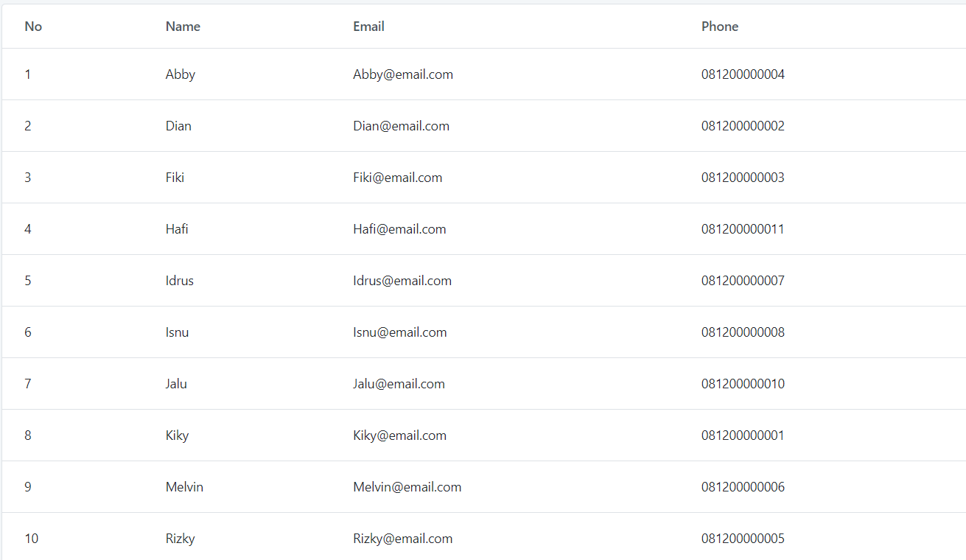Select the Isnu@email.com email cell
The image size is (966, 560).
[x=399, y=332]
